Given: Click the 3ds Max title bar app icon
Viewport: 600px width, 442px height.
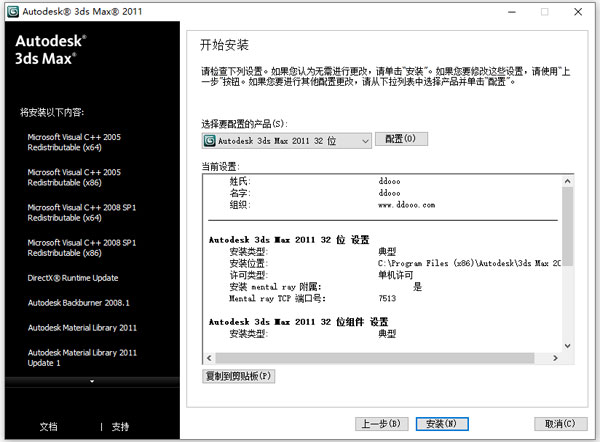Looking at the screenshot, I should (13, 11).
